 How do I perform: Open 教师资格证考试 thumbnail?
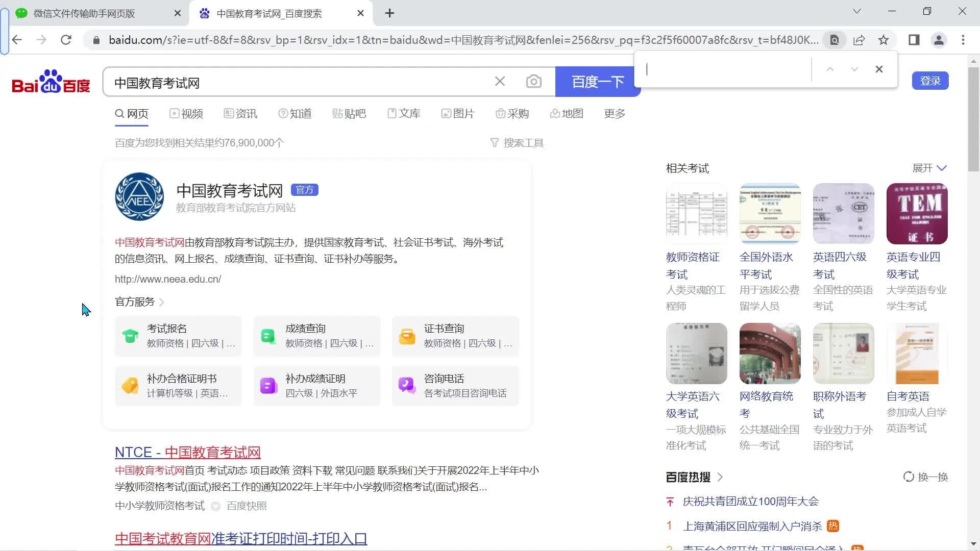point(697,214)
